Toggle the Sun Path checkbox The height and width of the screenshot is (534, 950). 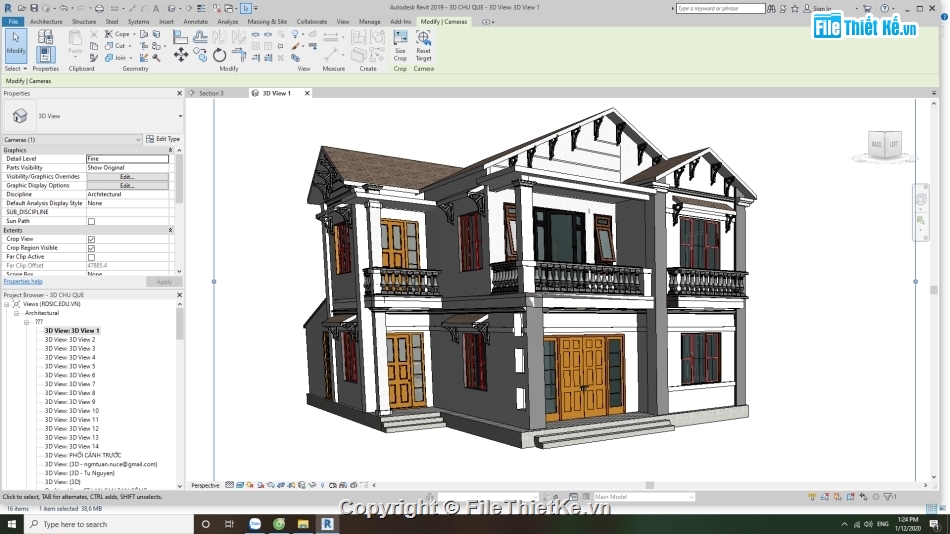(91, 221)
